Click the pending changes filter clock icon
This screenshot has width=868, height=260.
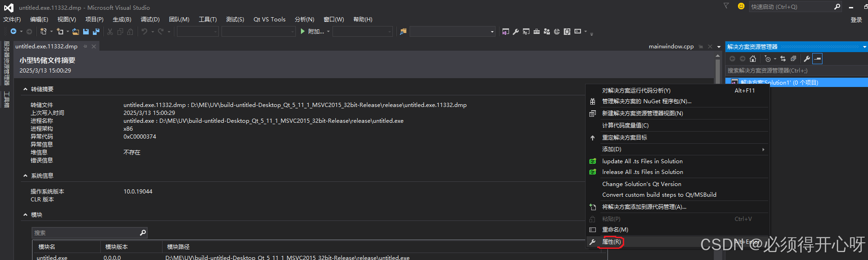768,59
